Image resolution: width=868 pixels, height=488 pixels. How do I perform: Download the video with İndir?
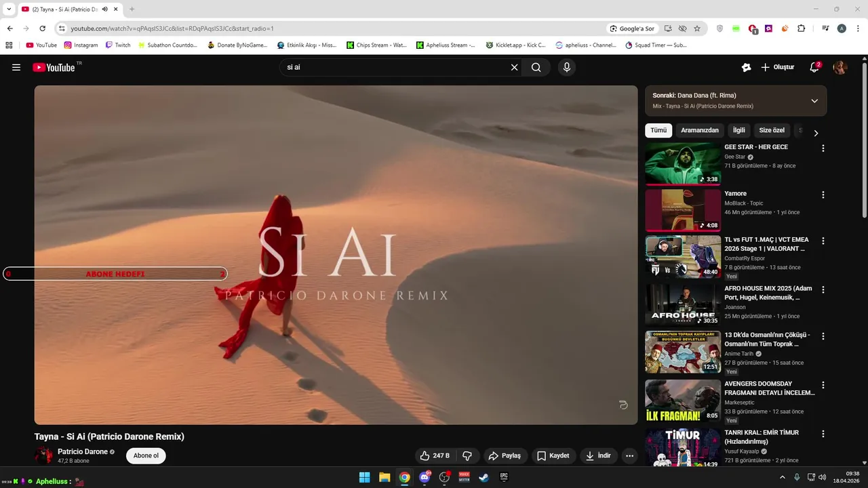coord(599,455)
